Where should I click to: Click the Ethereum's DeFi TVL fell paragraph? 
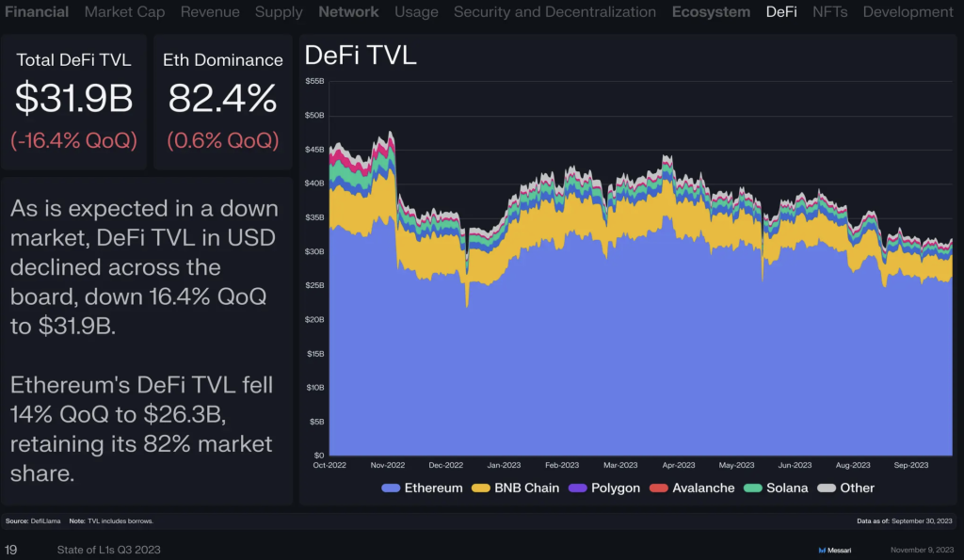(141, 429)
